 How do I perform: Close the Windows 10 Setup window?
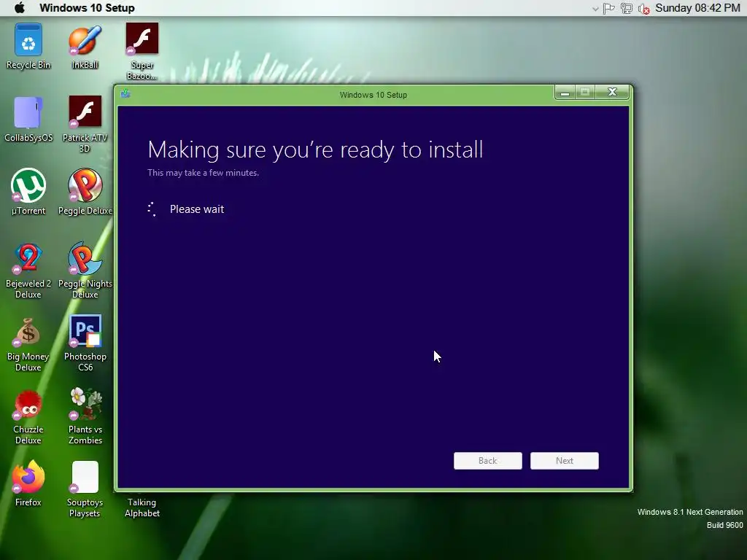pyautogui.click(x=613, y=93)
